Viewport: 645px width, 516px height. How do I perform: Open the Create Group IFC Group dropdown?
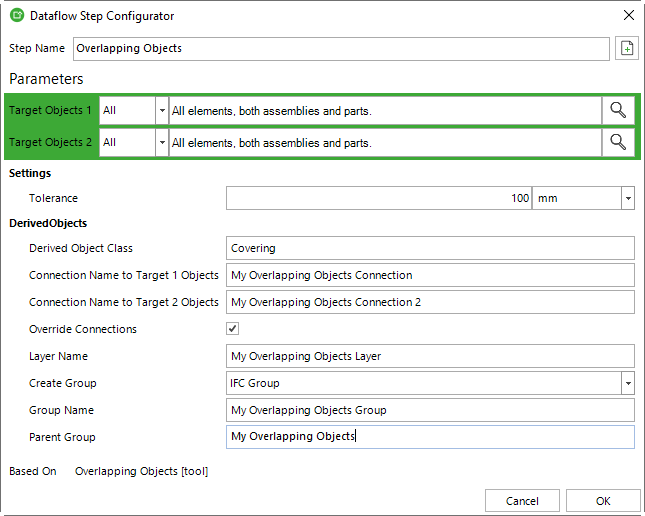pos(628,383)
